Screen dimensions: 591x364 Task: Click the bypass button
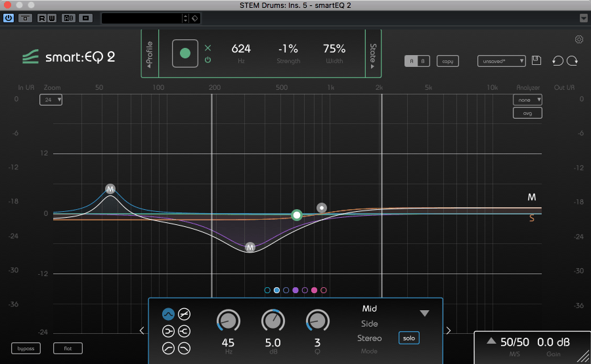pyautogui.click(x=26, y=348)
